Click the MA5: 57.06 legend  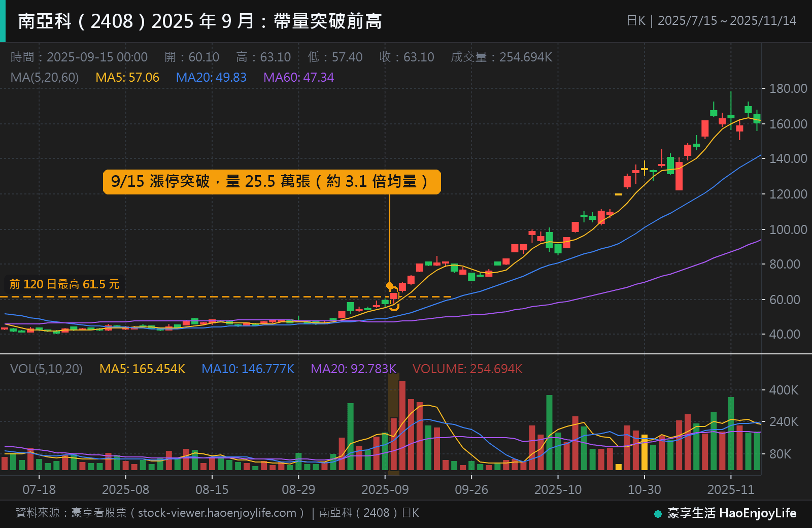[127, 77]
